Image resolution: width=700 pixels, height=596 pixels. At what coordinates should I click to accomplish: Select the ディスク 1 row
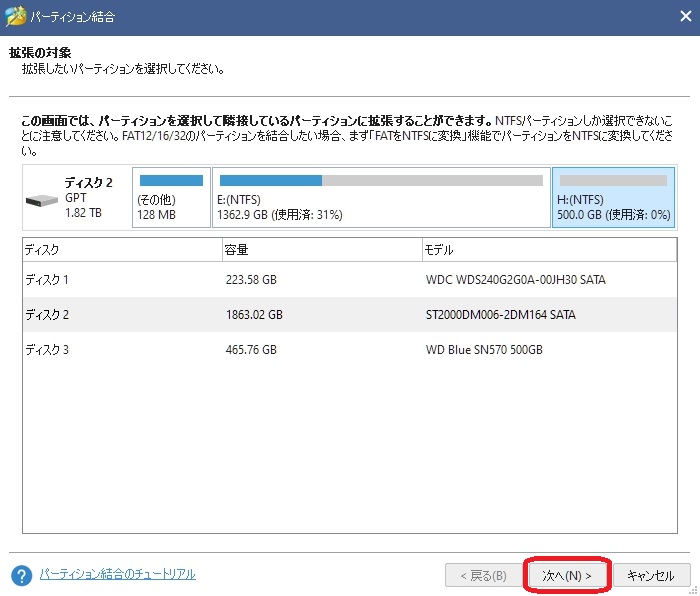coord(350,279)
